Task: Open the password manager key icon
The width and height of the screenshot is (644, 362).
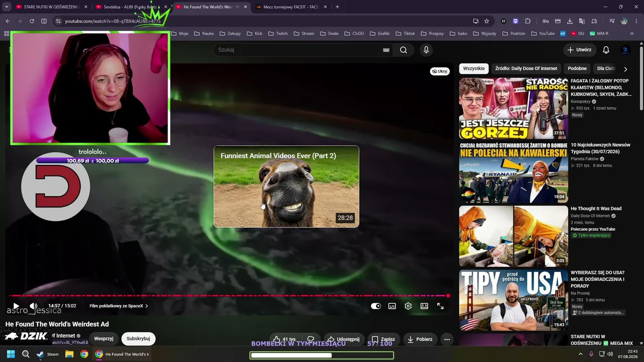Action: (545, 21)
